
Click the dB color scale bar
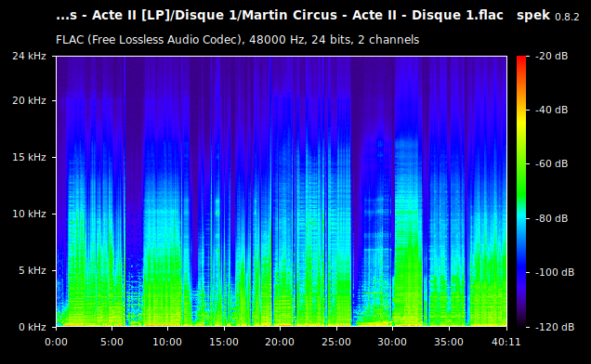(521, 191)
